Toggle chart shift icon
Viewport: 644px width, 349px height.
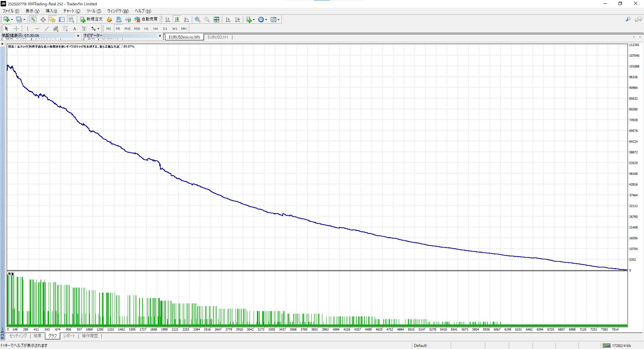237,19
